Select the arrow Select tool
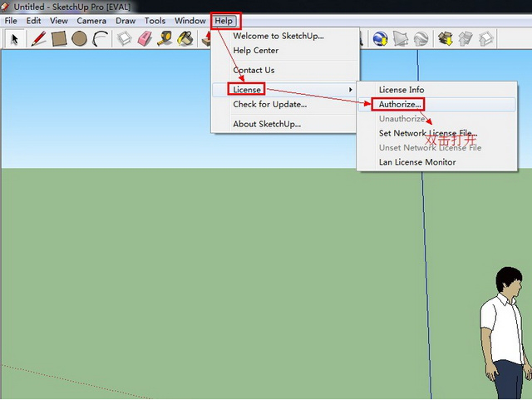 14,39
